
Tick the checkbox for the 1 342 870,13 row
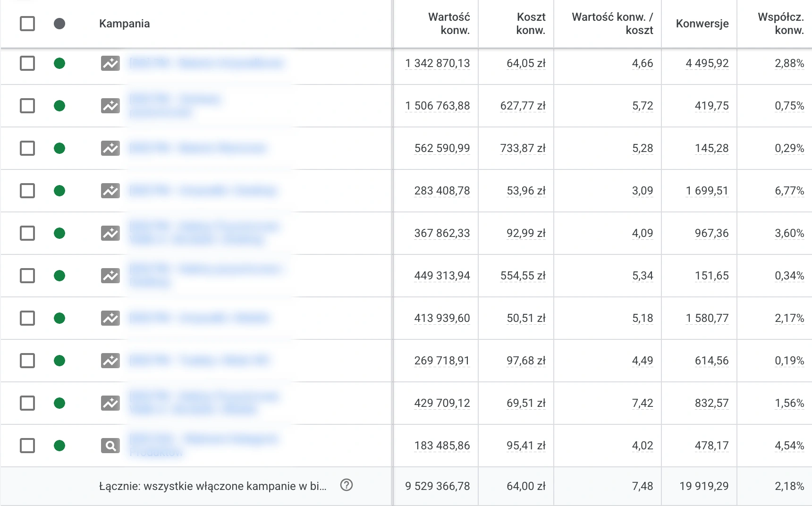[27, 63]
